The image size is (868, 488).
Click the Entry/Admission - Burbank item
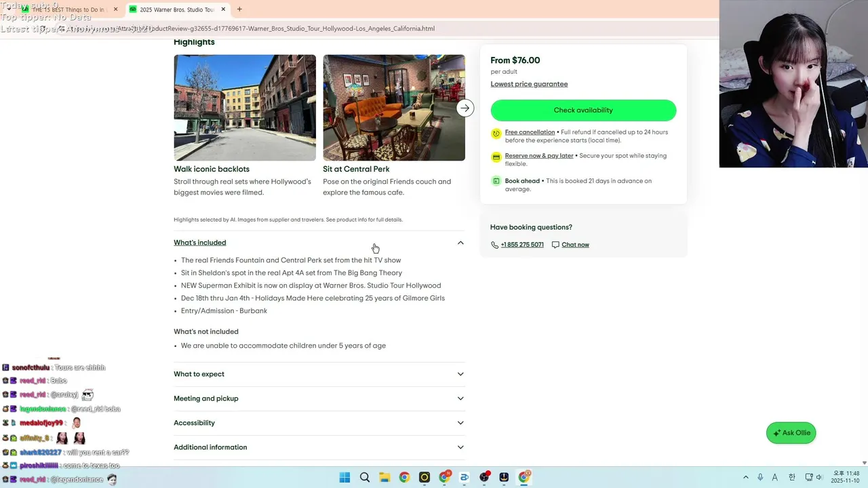(x=224, y=311)
